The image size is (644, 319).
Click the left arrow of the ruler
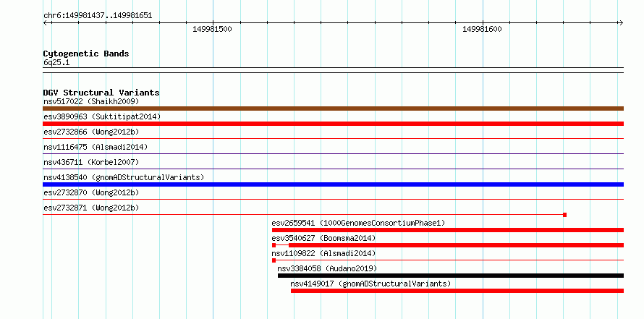46,22
